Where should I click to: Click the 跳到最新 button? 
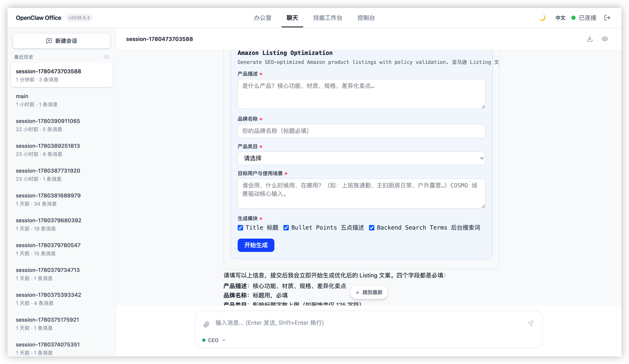coord(369,292)
